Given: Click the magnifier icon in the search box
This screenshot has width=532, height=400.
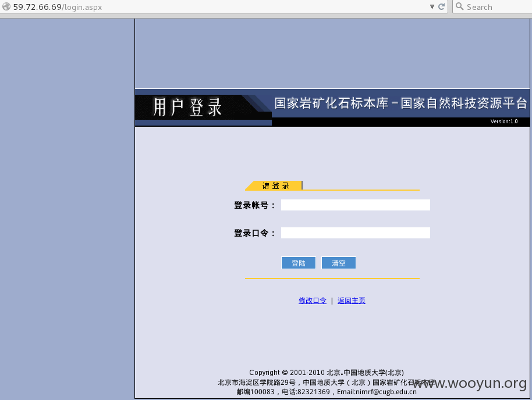Looking at the screenshot, I should click(x=459, y=6).
